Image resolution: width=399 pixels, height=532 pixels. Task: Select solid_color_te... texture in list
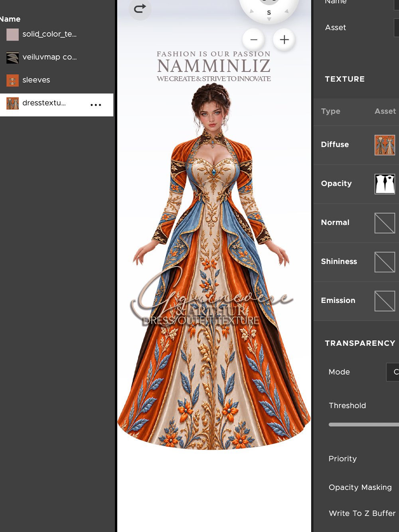pyautogui.click(x=57, y=34)
